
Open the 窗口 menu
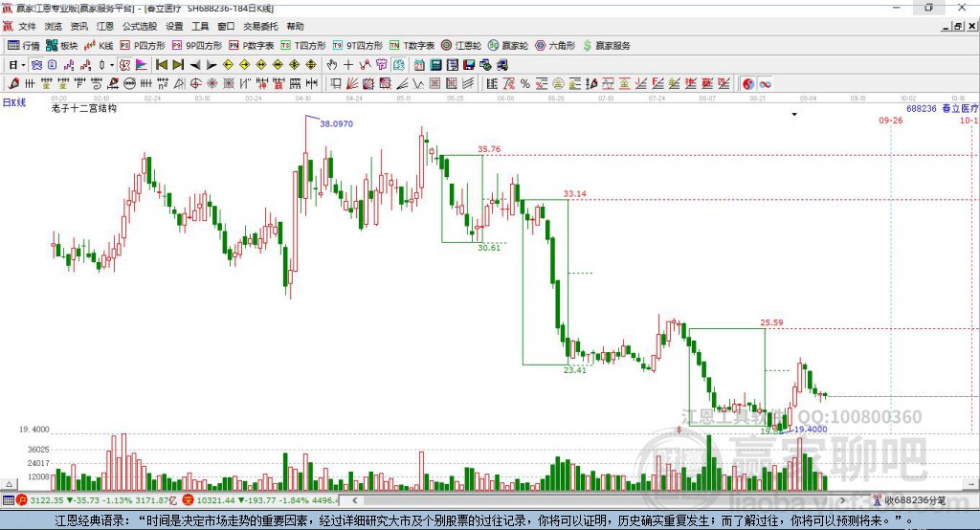[226, 26]
